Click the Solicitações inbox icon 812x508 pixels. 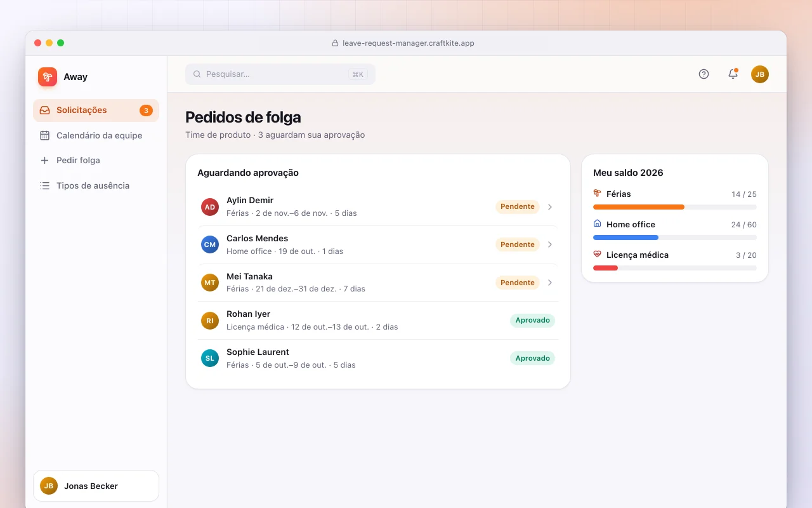pyautogui.click(x=44, y=110)
